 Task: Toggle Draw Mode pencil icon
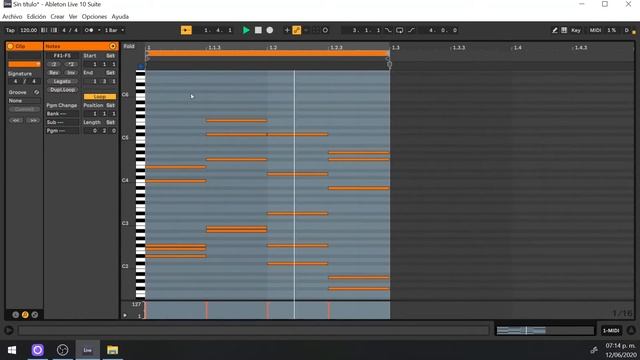tap(555, 30)
